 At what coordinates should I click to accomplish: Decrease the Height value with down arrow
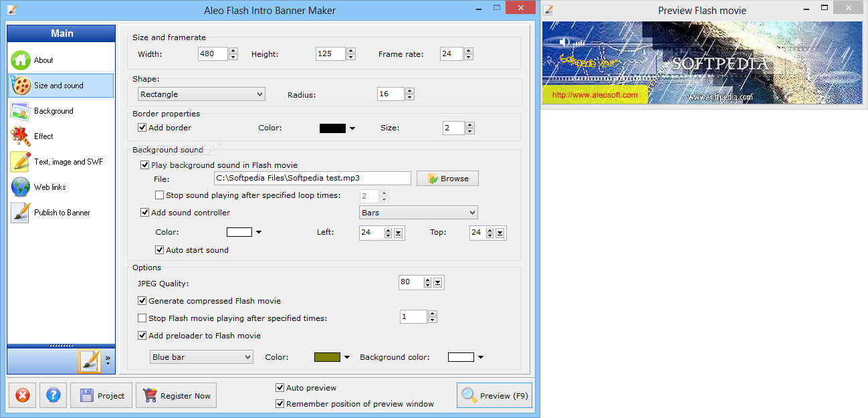pos(350,58)
